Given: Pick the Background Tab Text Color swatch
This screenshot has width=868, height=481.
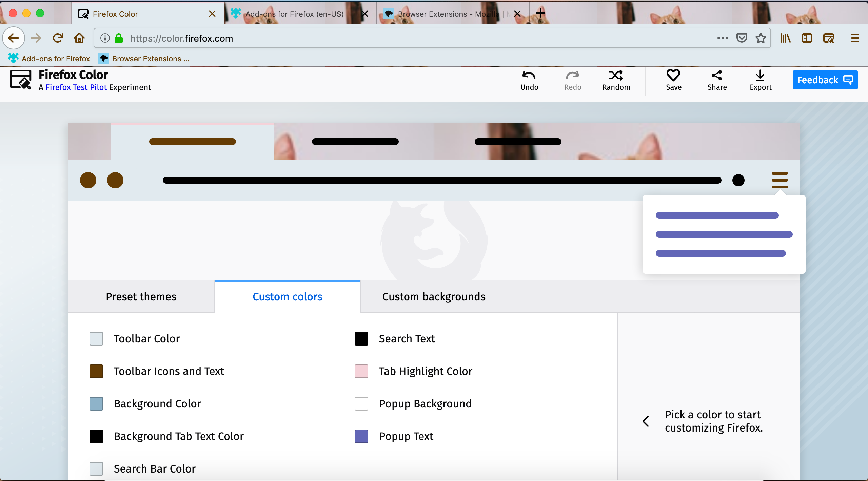Looking at the screenshot, I should click(96, 436).
